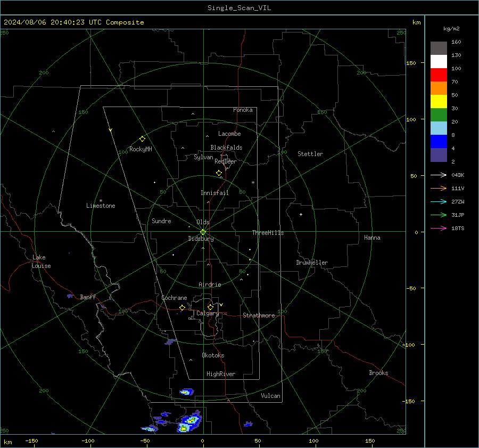Viewport: 479px width, 448px height.
Task: Click the Drumheller city label
Action: point(312,263)
